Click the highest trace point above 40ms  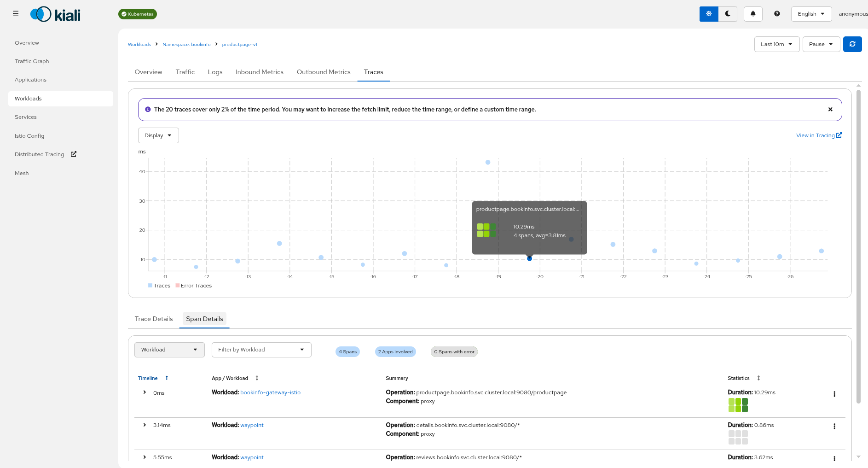(x=488, y=162)
